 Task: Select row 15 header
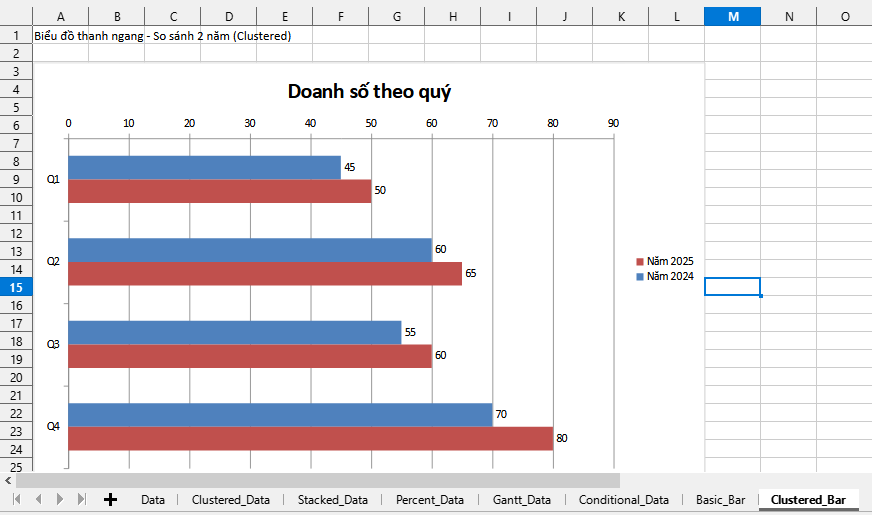[x=16, y=288]
